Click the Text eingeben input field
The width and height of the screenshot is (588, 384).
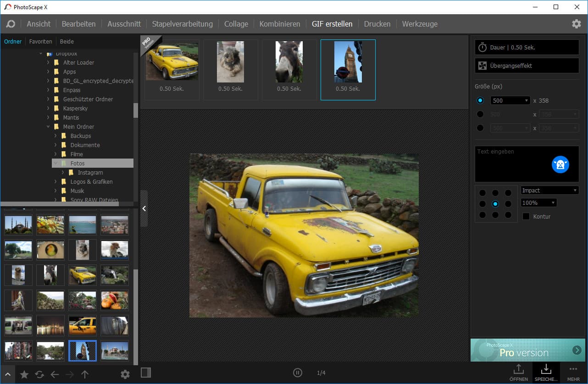tap(527, 164)
